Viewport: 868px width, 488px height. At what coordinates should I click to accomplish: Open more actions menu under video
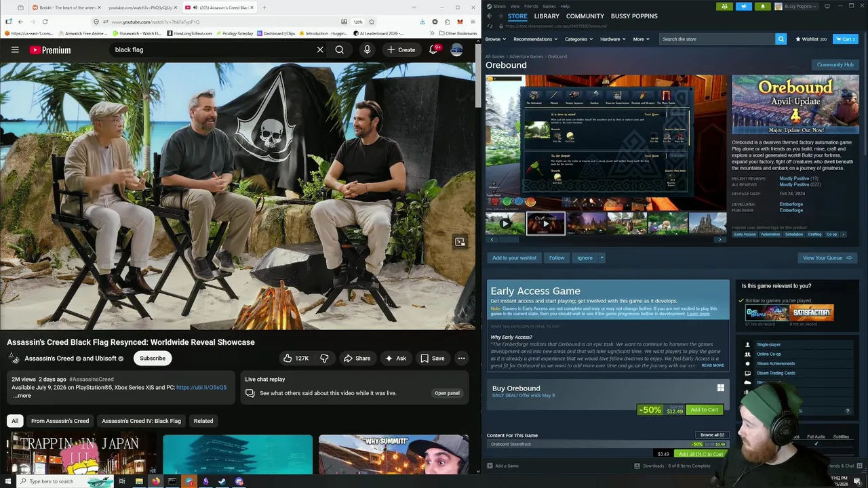(x=461, y=358)
